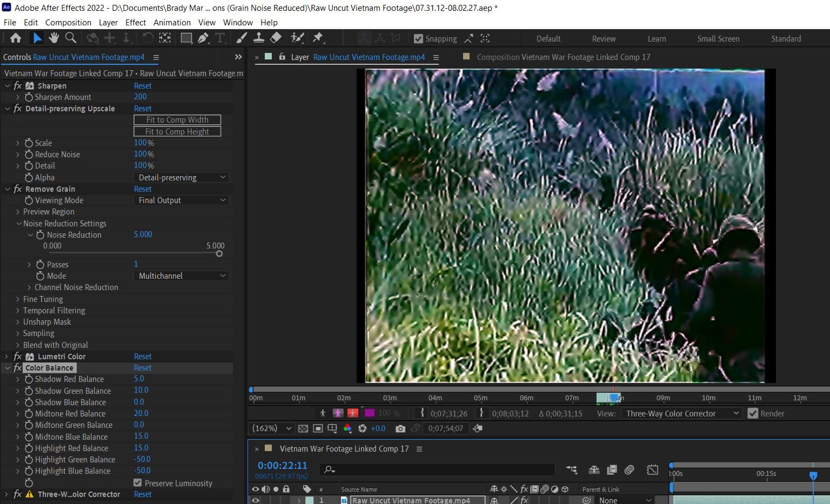Open the grid and guide options icon

click(x=332, y=428)
